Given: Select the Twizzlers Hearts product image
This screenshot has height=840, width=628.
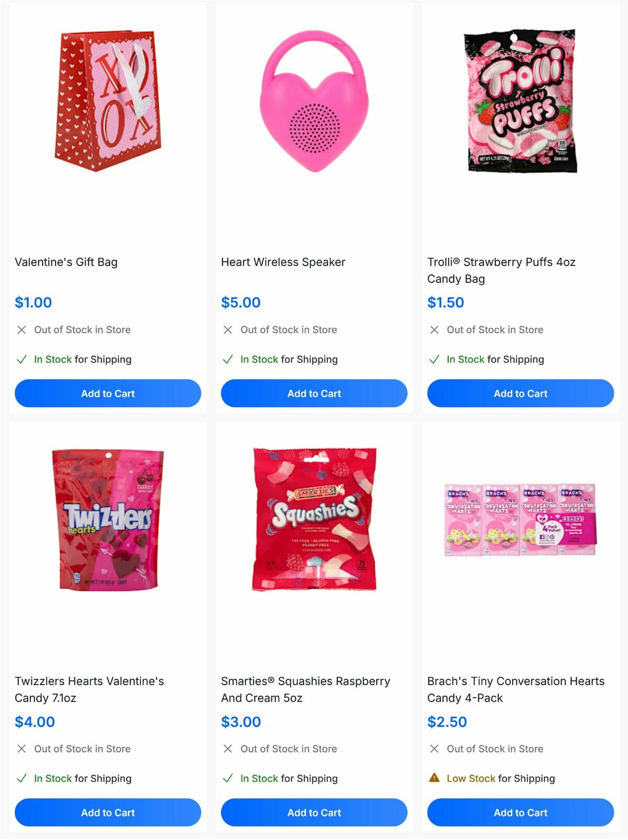Looking at the screenshot, I should coord(105,529).
